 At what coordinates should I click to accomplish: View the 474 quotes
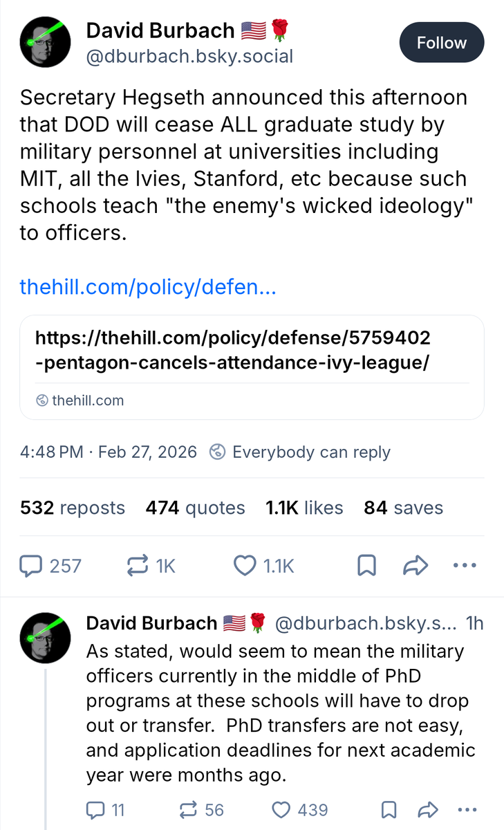[195, 508]
